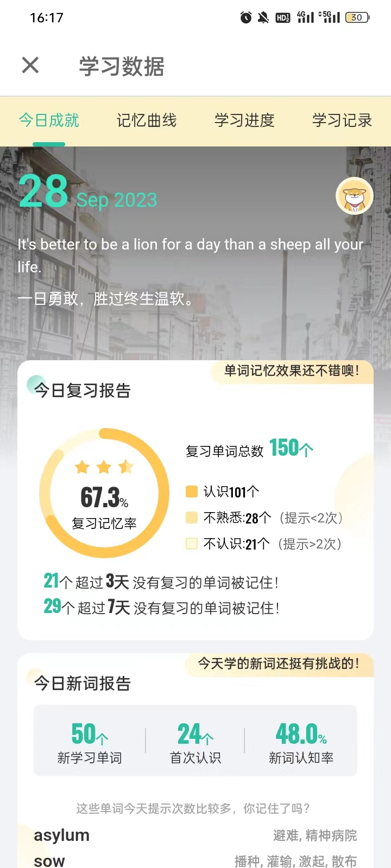Go to the 学习记录 tab
This screenshot has width=391, height=868.
click(x=342, y=120)
